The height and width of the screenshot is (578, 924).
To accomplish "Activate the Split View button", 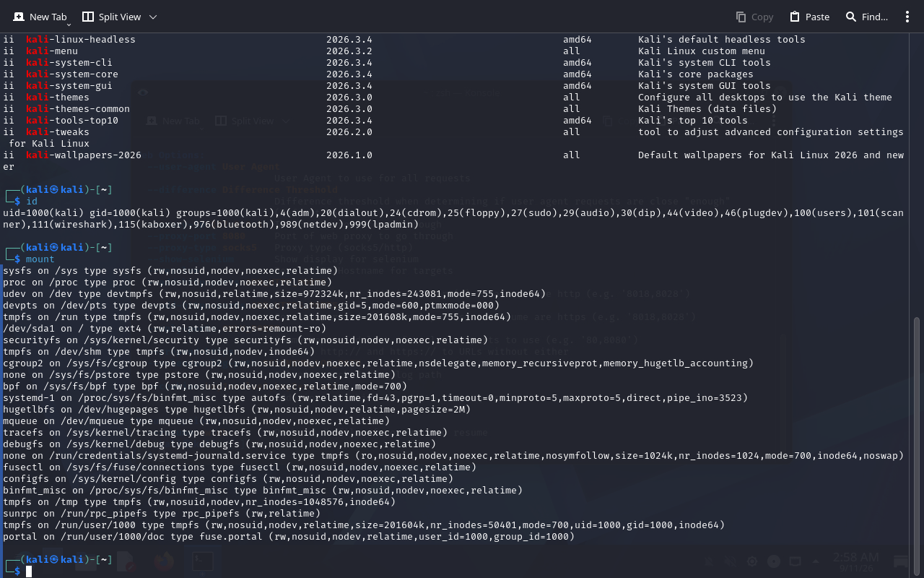I will pos(111,17).
